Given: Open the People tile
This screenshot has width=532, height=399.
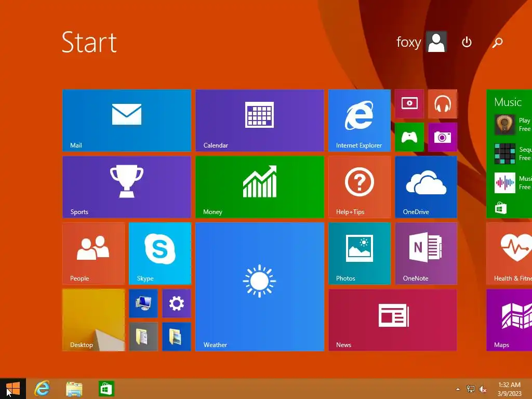Looking at the screenshot, I should [94, 254].
